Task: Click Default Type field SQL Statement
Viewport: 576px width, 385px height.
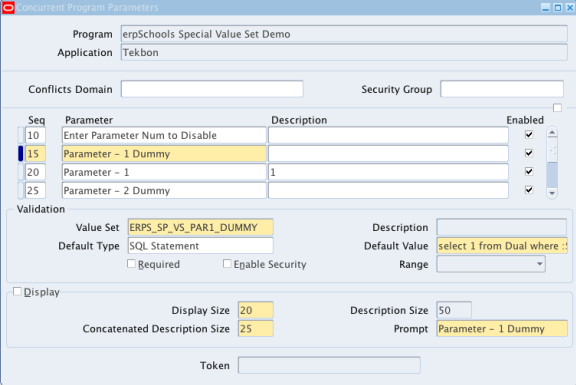Action: (200, 245)
